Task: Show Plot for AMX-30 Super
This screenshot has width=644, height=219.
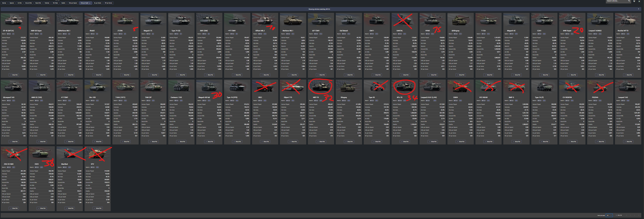Action: [42, 75]
